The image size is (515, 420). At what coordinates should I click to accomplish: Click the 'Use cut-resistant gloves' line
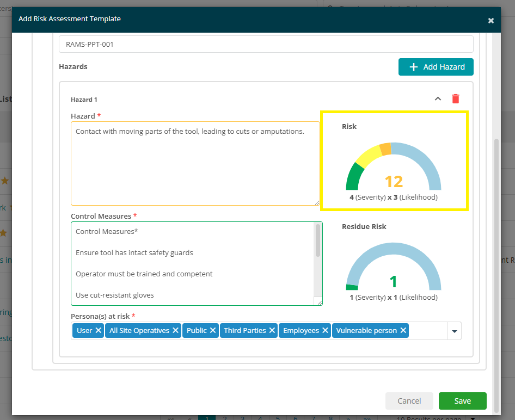115,295
